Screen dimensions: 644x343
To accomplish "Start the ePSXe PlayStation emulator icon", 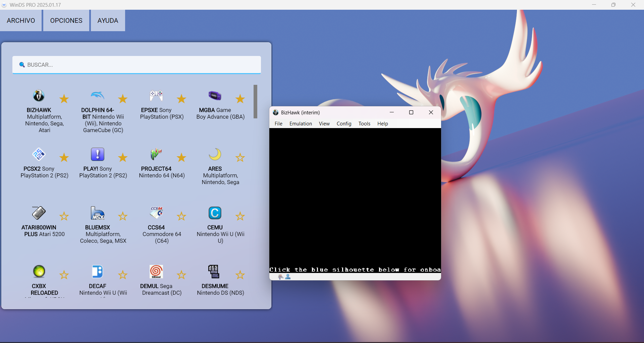I will tap(156, 96).
